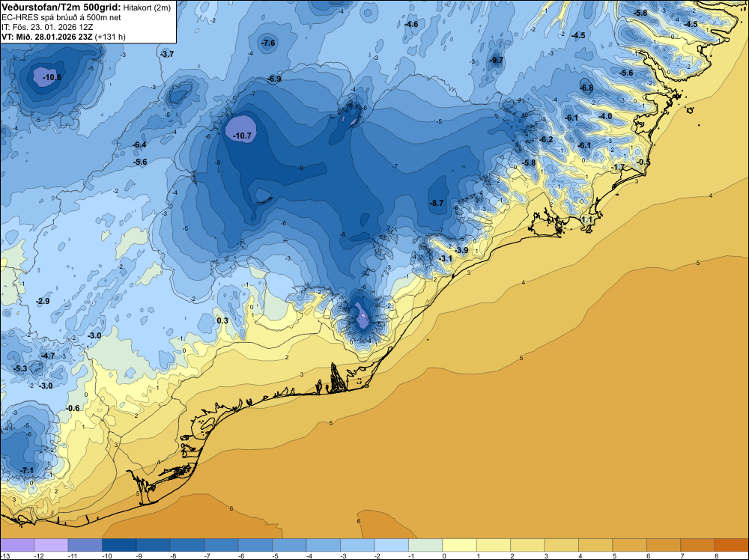Click the -0.5 temperature label near the coast
This screenshot has width=749, height=560.
(x=643, y=162)
